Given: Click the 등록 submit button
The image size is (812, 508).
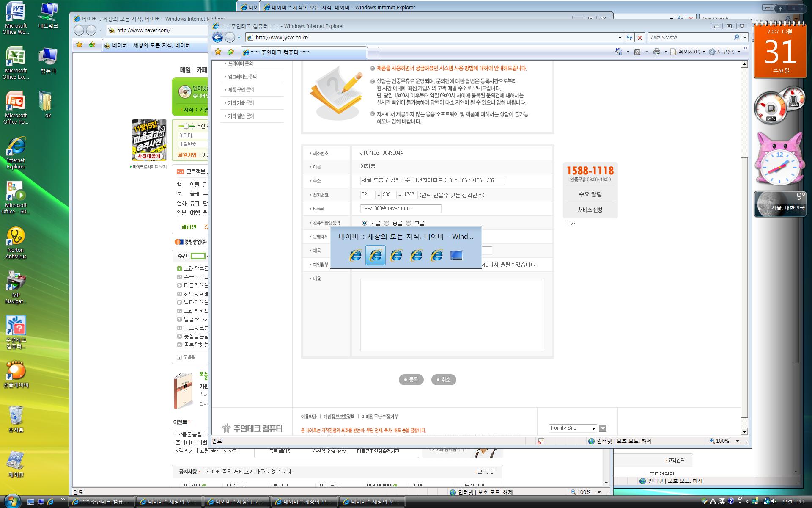Looking at the screenshot, I should click(x=411, y=380).
